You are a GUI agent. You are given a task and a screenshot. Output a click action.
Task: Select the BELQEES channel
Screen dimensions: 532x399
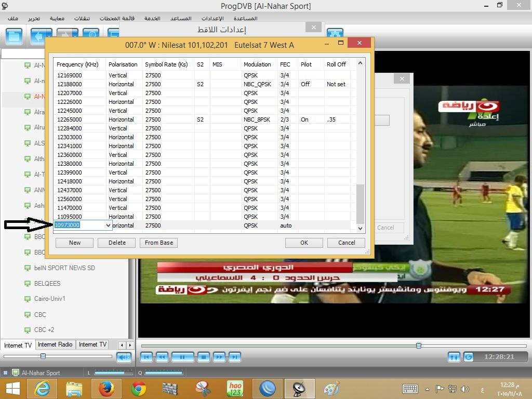[47, 283]
